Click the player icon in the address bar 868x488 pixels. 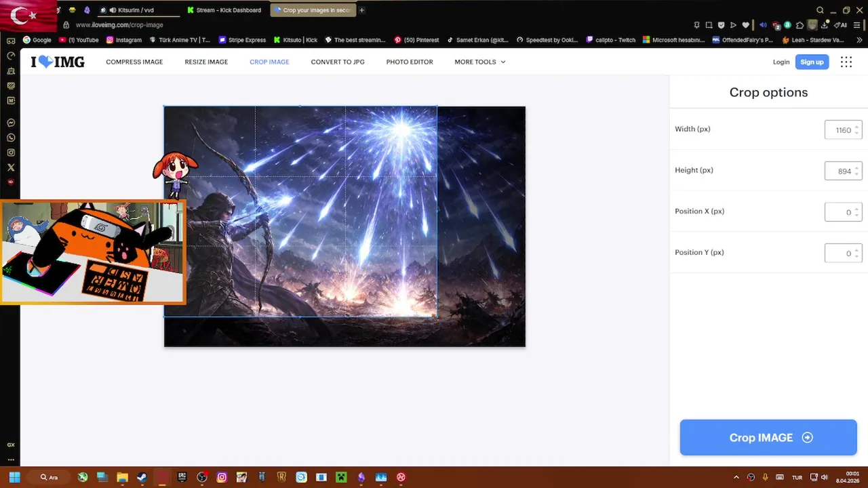click(x=733, y=25)
